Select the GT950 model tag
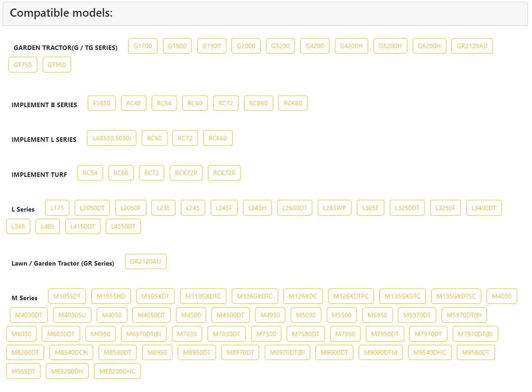The height and width of the screenshot is (392, 532). coord(57,65)
